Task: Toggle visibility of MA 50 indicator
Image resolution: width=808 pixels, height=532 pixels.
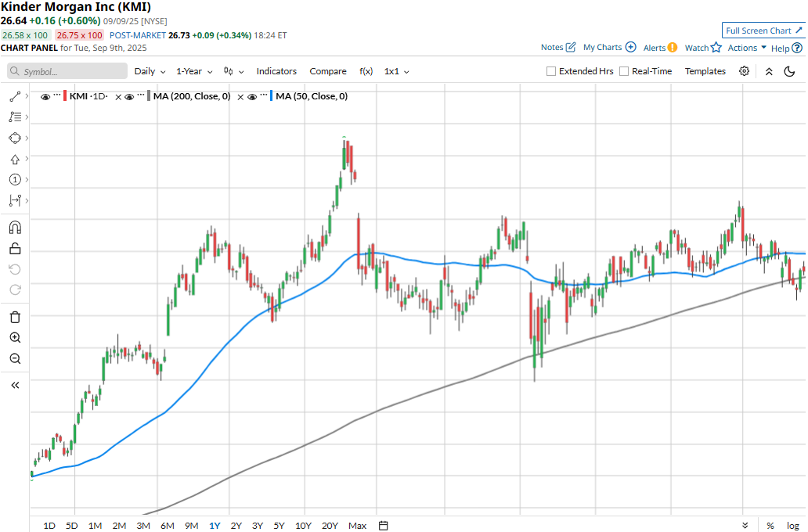Action: tap(252, 97)
